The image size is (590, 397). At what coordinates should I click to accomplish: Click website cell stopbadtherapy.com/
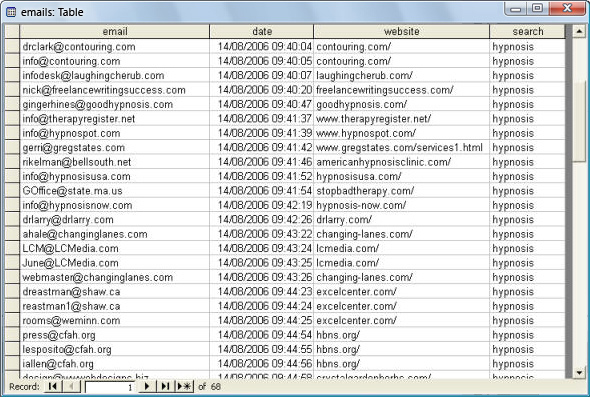coord(401,191)
